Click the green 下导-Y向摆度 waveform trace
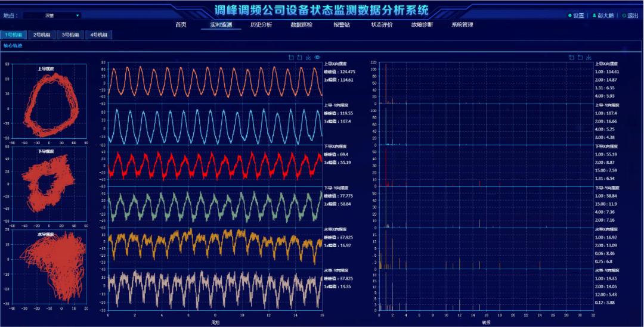644x327 pixels. [215, 206]
